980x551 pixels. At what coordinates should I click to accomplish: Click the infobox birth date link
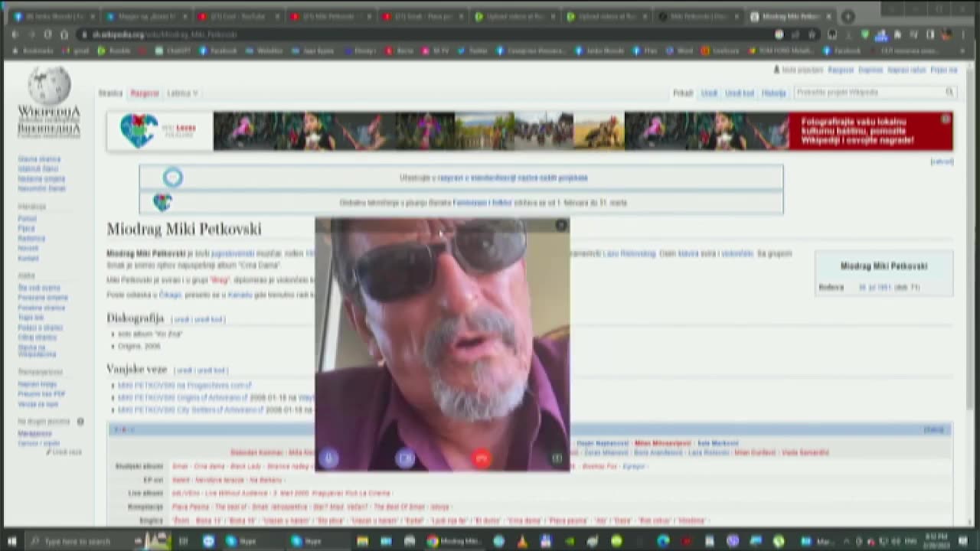click(x=874, y=288)
